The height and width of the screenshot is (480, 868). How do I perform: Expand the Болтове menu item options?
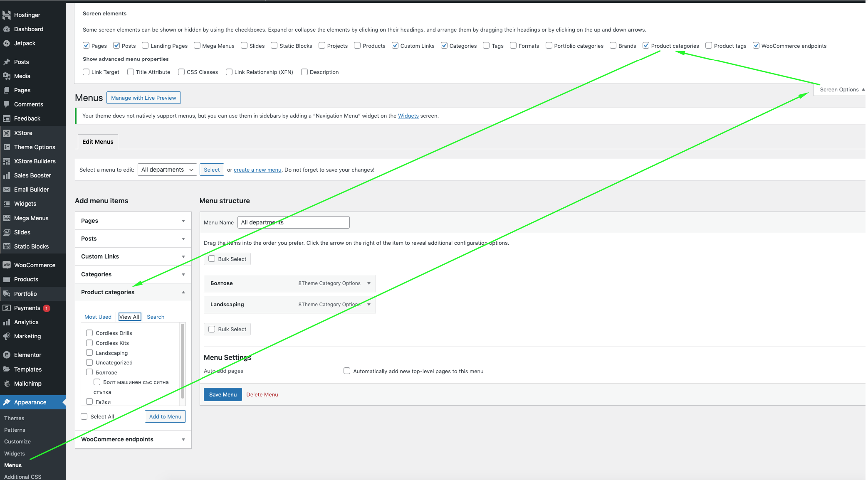click(x=369, y=283)
